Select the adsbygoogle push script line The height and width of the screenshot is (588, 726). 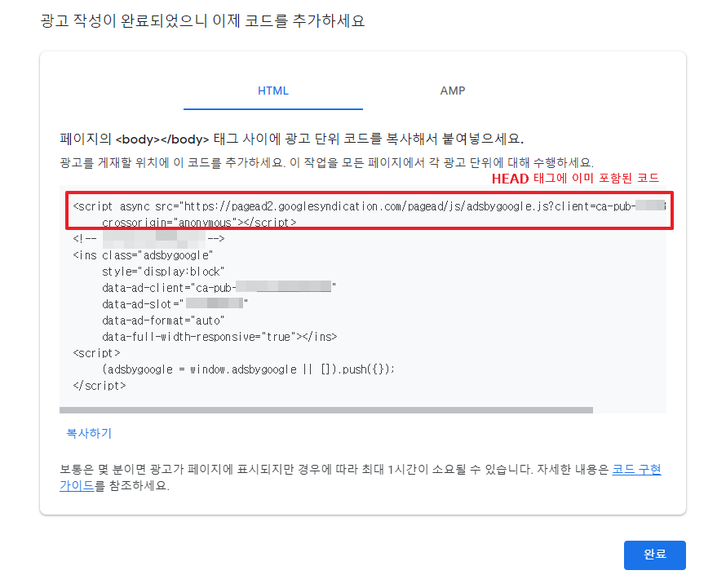coord(237,369)
